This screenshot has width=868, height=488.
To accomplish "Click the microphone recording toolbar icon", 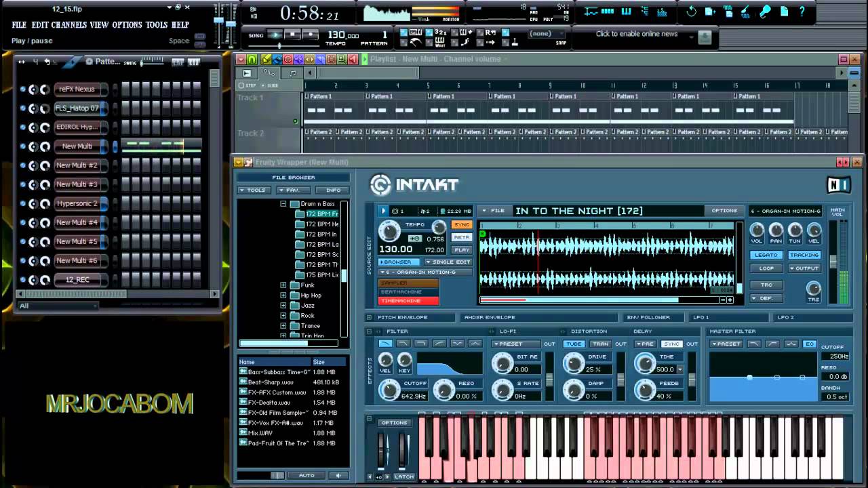I will pyautogui.click(x=765, y=12).
